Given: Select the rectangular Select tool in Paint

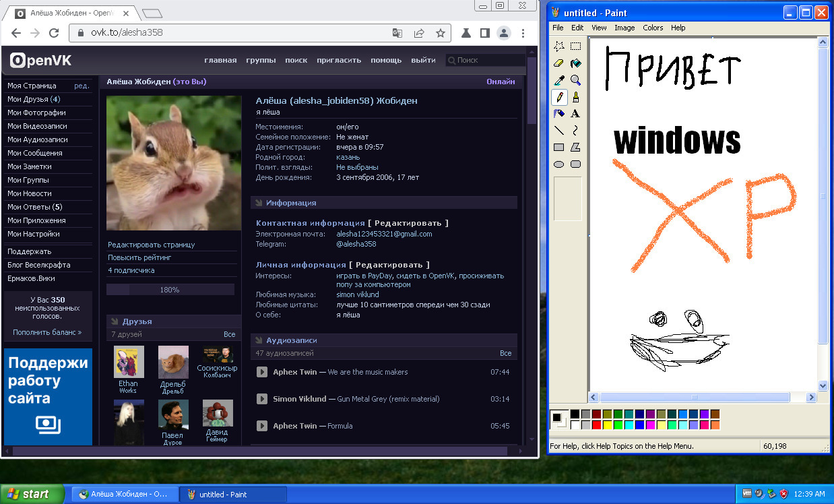Looking at the screenshot, I should click(x=576, y=46).
